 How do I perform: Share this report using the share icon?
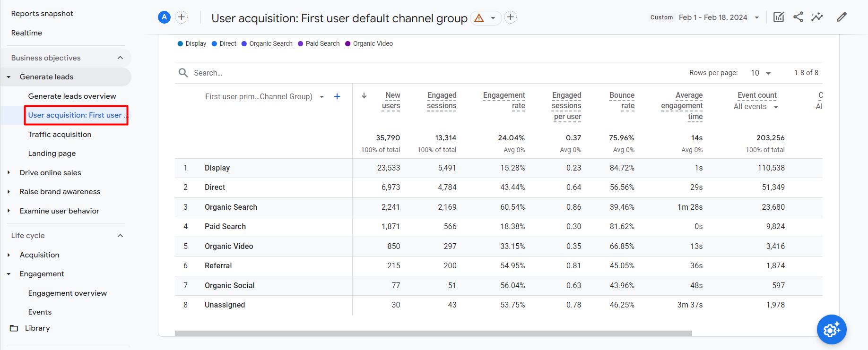(798, 17)
